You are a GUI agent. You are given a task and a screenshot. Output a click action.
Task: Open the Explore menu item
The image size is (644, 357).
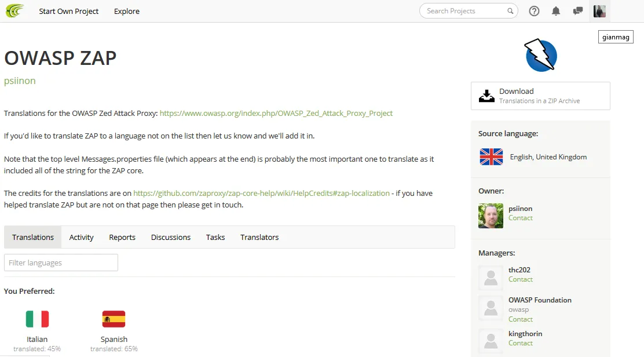(126, 11)
